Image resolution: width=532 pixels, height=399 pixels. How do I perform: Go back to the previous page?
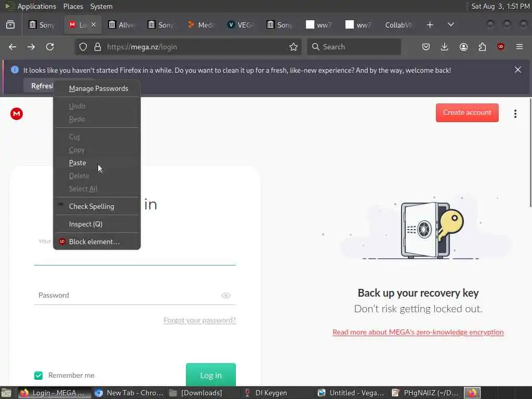12,47
